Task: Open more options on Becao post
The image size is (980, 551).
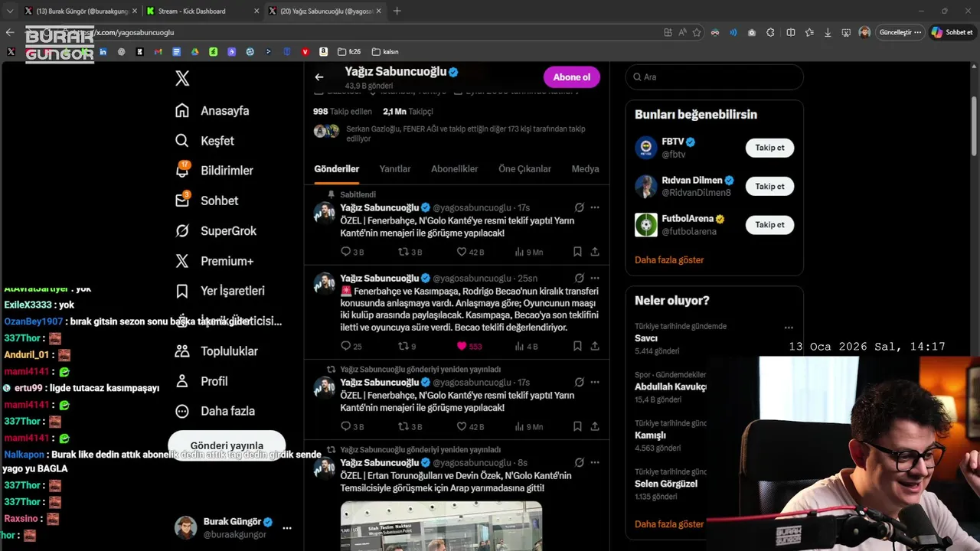Action: (595, 278)
